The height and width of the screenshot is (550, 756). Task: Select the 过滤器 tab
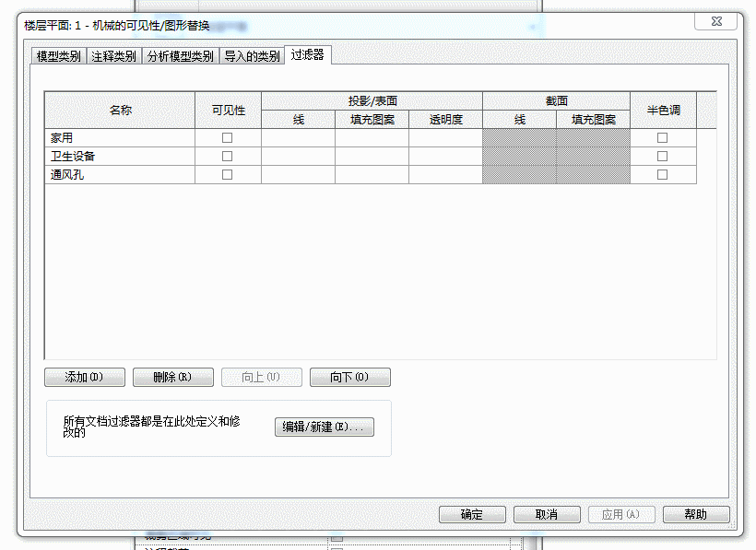[x=308, y=55]
